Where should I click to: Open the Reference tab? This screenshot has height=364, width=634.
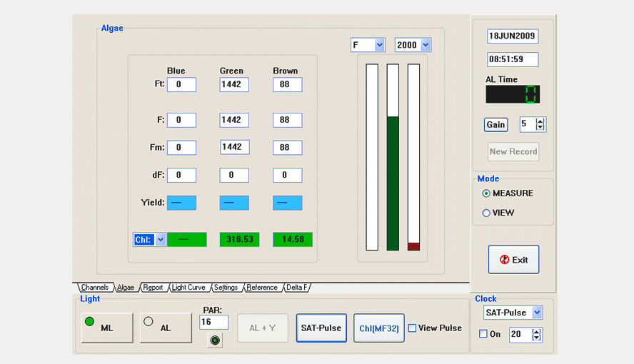[x=262, y=287]
